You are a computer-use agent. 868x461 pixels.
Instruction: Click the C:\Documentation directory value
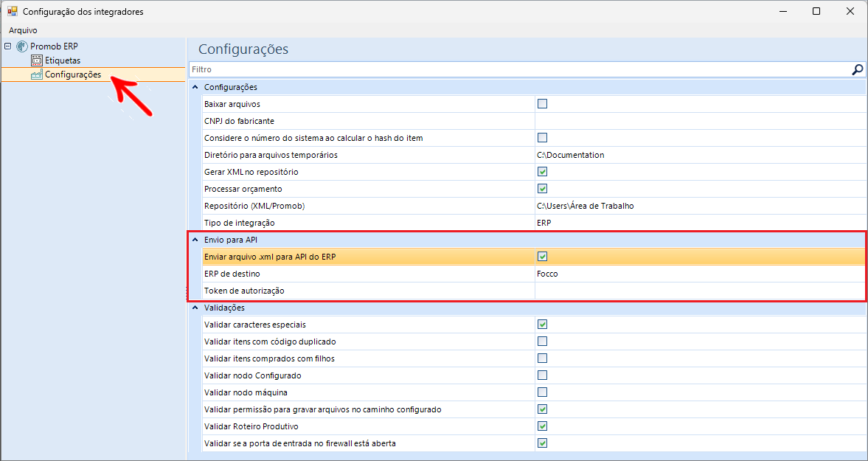(x=571, y=155)
